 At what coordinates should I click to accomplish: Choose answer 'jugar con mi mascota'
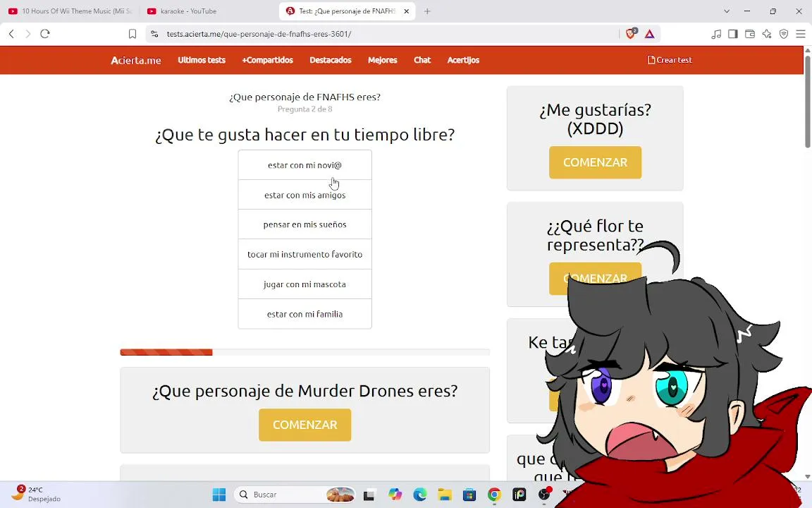305,284
